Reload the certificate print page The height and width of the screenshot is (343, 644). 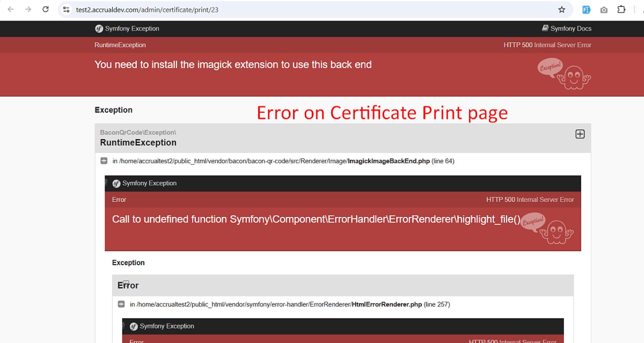point(45,10)
